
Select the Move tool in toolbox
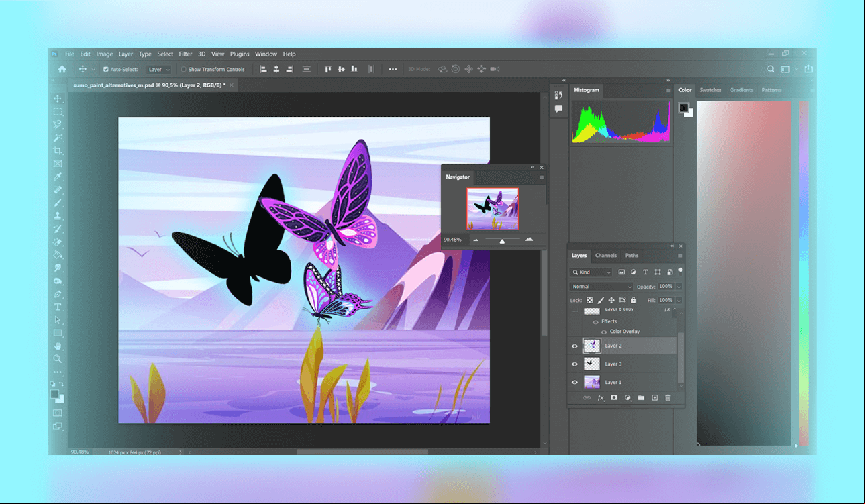(x=58, y=99)
